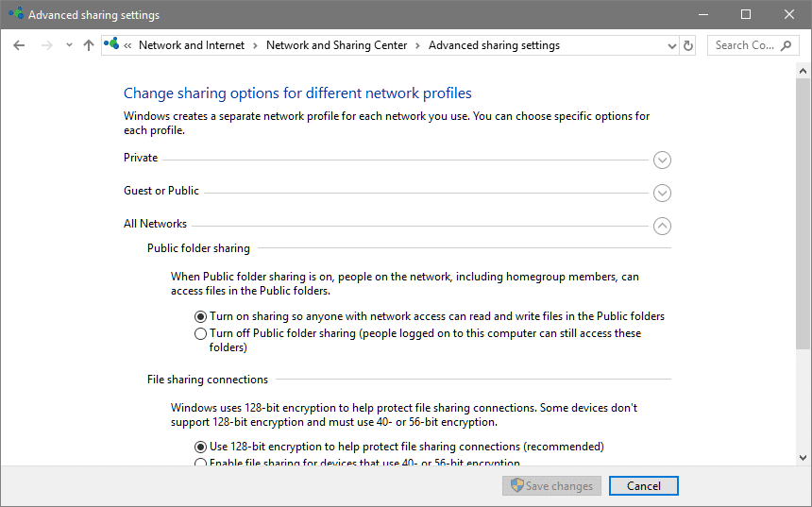This screenshot has width=812, height=507.
Task: Go to Network and Internet breadcrumb
Action: pyautogui.click(x=191, y=45)
